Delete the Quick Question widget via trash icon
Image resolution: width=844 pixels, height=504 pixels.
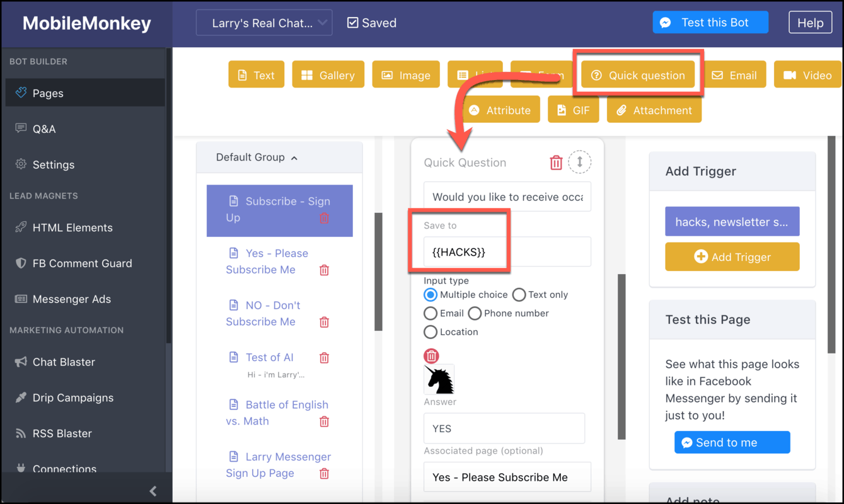556,163
